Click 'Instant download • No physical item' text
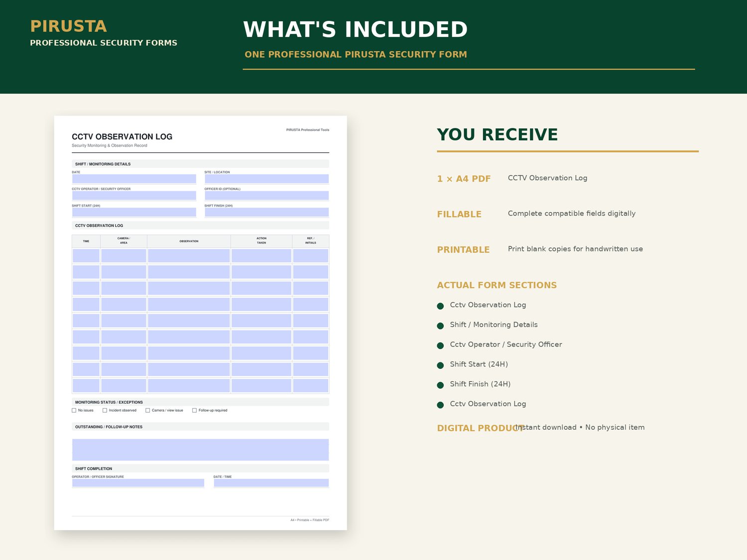Screen dimensions: 747x560 tap(580, 428)
